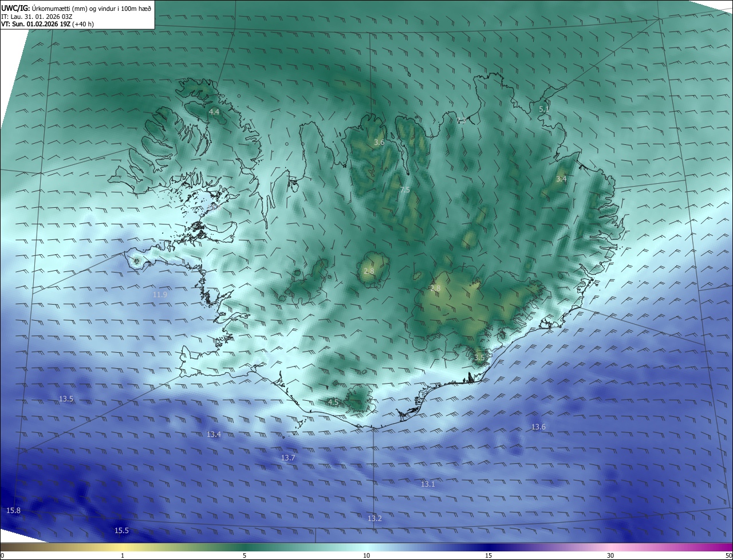The width and height of the screenshot is (733, 560).
Task: Click color scale tick label '1'
Action: [123, 555]
